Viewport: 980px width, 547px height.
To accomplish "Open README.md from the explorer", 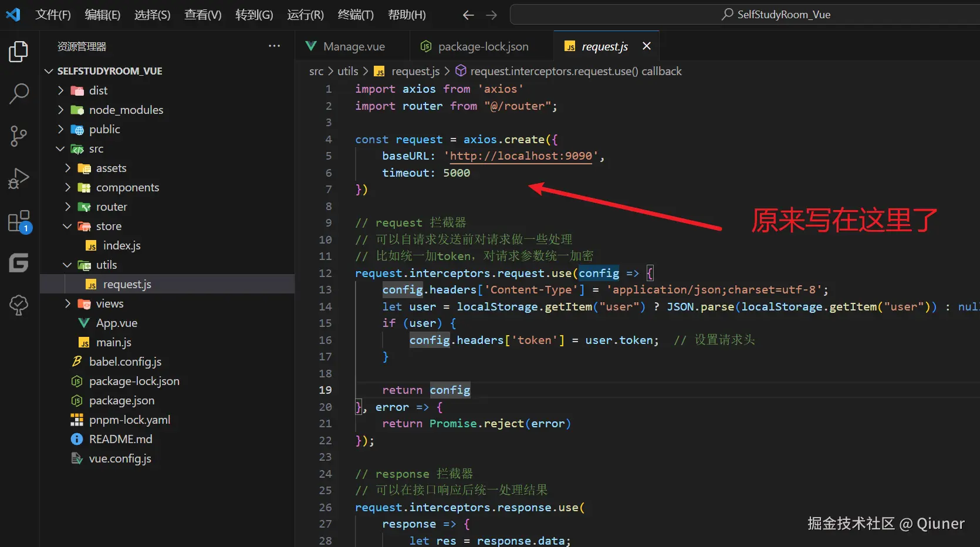I will click(x=120, y=439).
